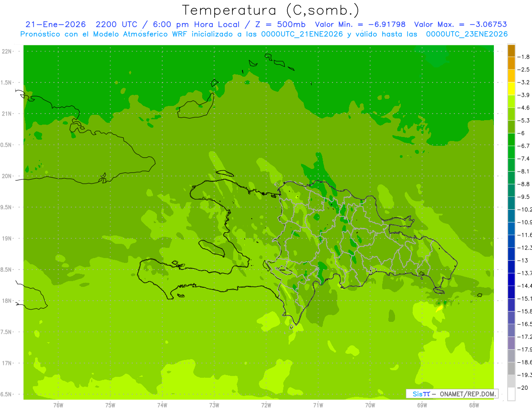Click the '20N' latitude axis label
Image resolution: width=532 pixels, height=411 pixels.
[x=7, y=176]
